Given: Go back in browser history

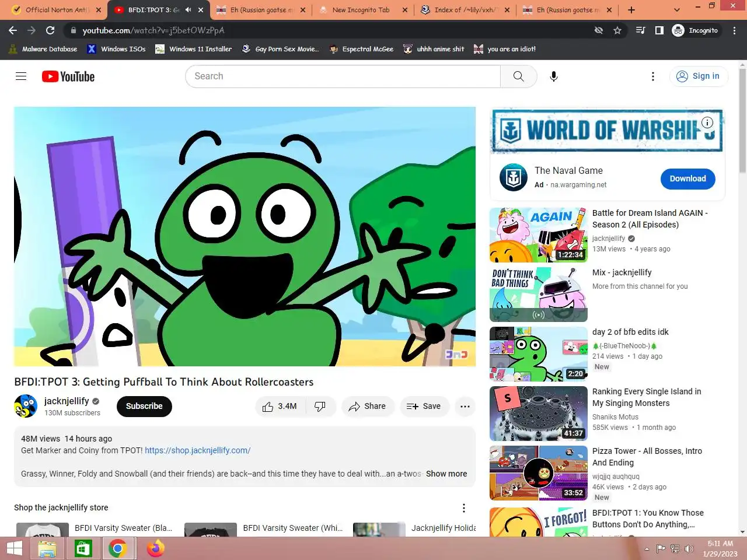Looking at the screenshot, I should click(x=13, y=30).
